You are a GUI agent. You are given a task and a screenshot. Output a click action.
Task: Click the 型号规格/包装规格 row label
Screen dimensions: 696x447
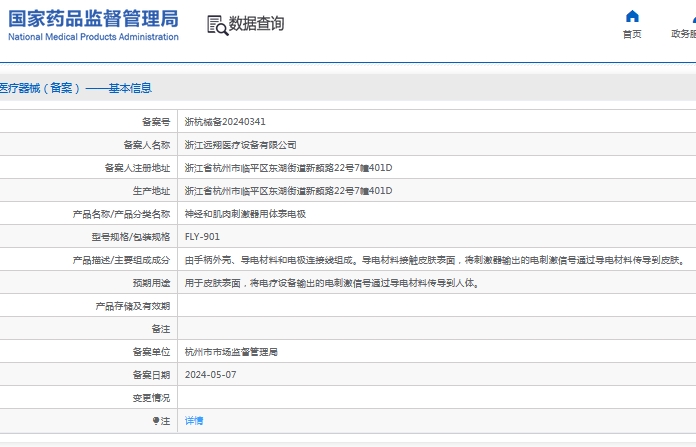click(x=131, y=237)
